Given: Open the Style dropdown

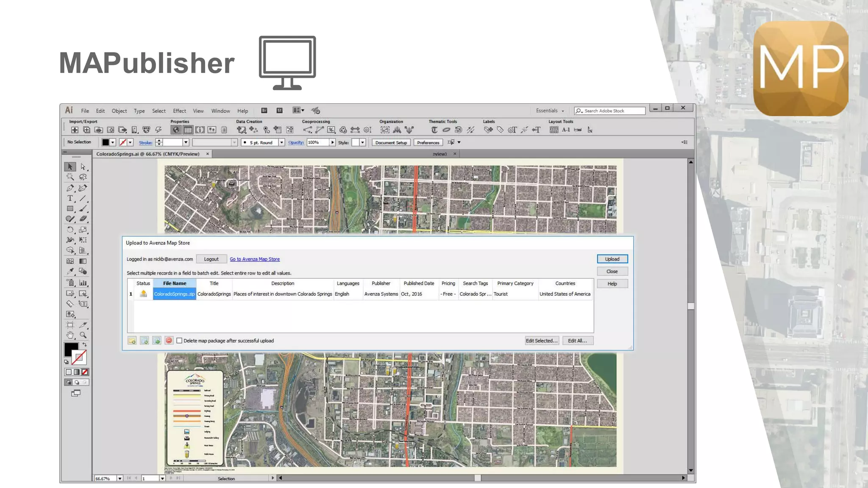Looking at the screenshot, I should [362, 143].
